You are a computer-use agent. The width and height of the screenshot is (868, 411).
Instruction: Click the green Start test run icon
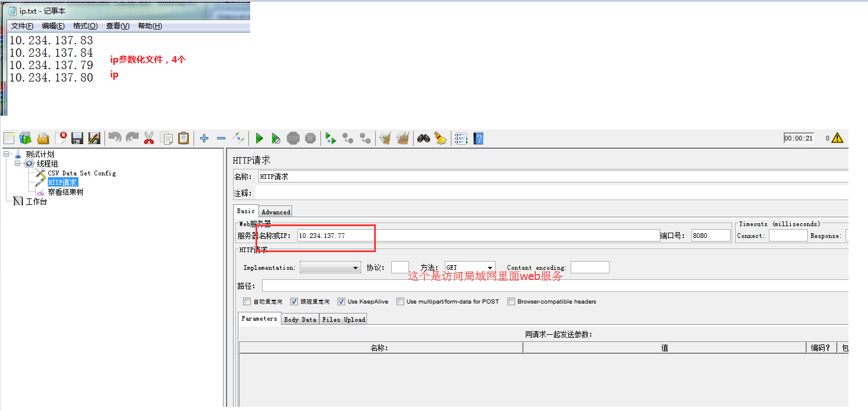(x=259, y=138)
